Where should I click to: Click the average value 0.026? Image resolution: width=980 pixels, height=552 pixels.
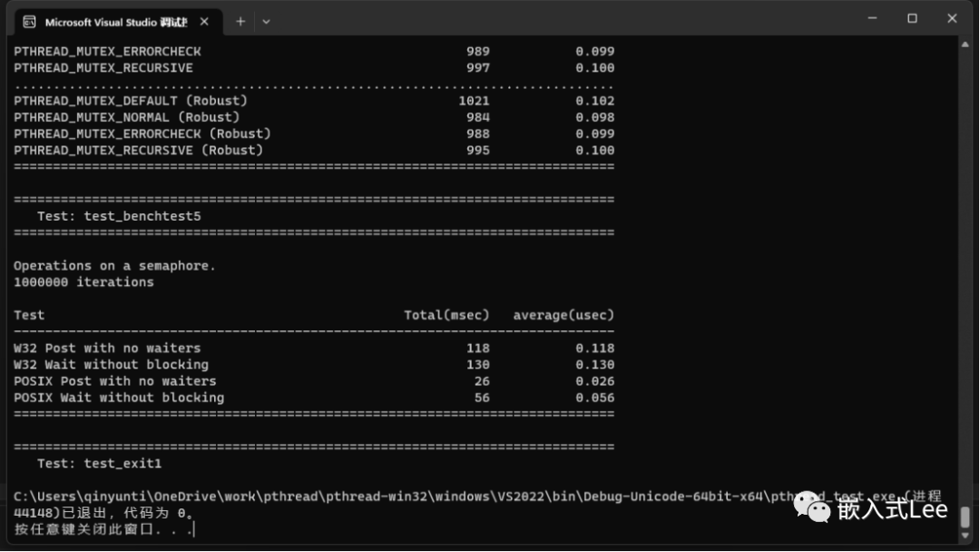[595, 381]
